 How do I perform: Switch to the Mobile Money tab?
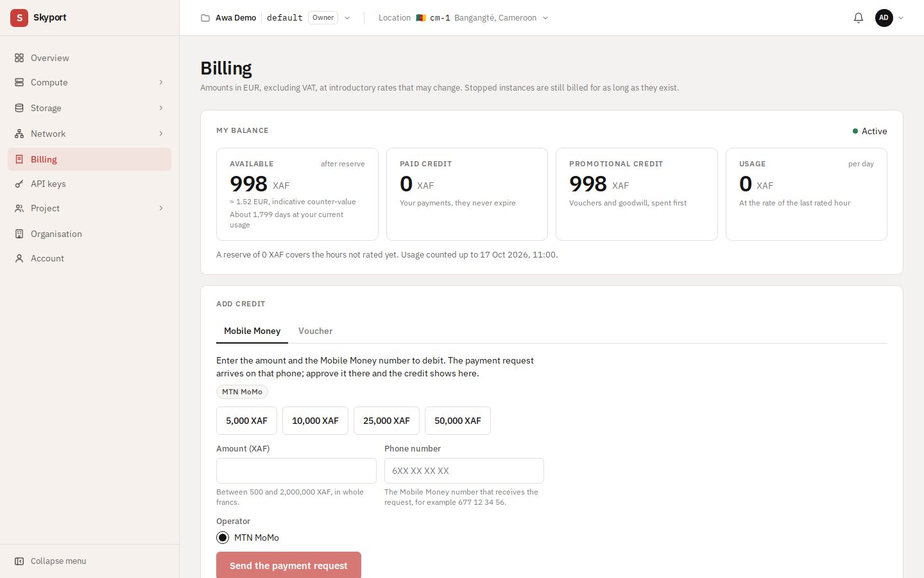click(x=252, y=331)
